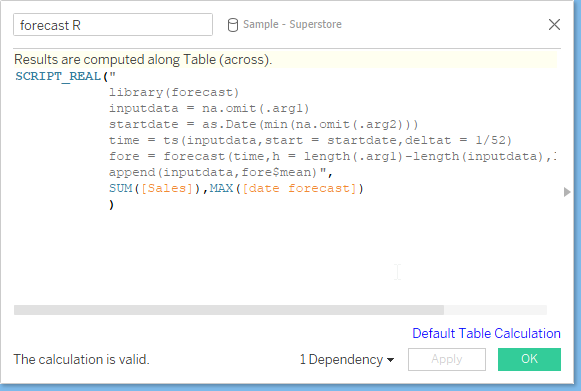The width and height of the screenshot is (581, 391).
Task: Click the 'Sample - Superstore' data source label
Action: 292,24
